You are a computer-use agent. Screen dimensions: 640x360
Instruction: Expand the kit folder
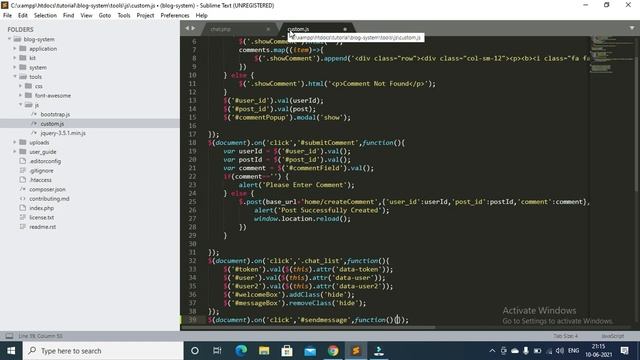15,58
